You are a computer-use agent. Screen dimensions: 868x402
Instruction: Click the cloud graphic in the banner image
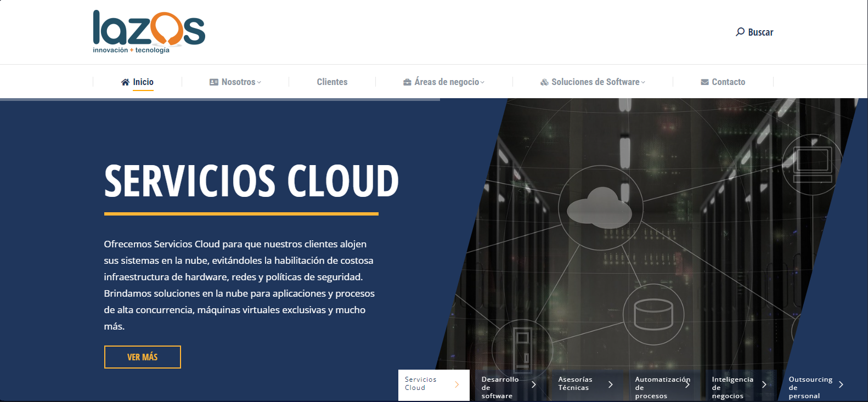pyautogui.click(x=600, y=208)
